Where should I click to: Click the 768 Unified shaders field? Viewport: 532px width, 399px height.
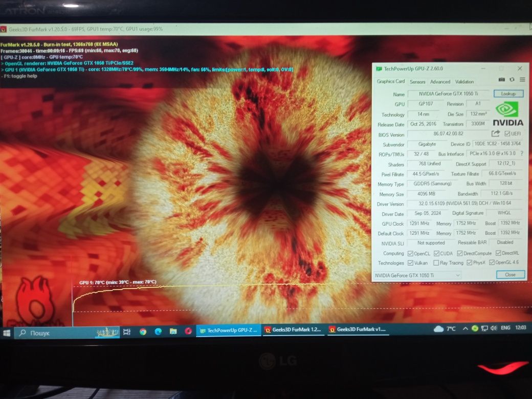coord(429,164)
